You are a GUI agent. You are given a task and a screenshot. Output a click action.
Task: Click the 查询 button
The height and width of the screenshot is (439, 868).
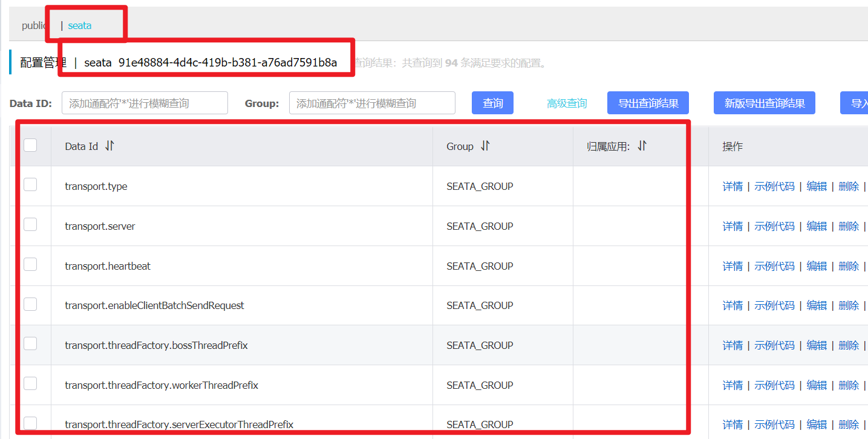pos(492,103)
